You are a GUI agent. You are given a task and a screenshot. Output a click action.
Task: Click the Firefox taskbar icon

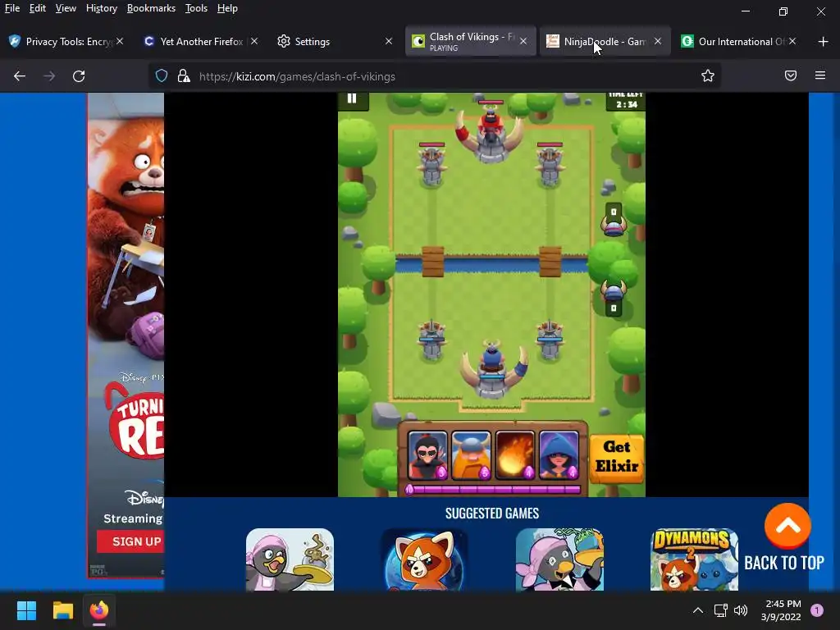click(99, 610)
